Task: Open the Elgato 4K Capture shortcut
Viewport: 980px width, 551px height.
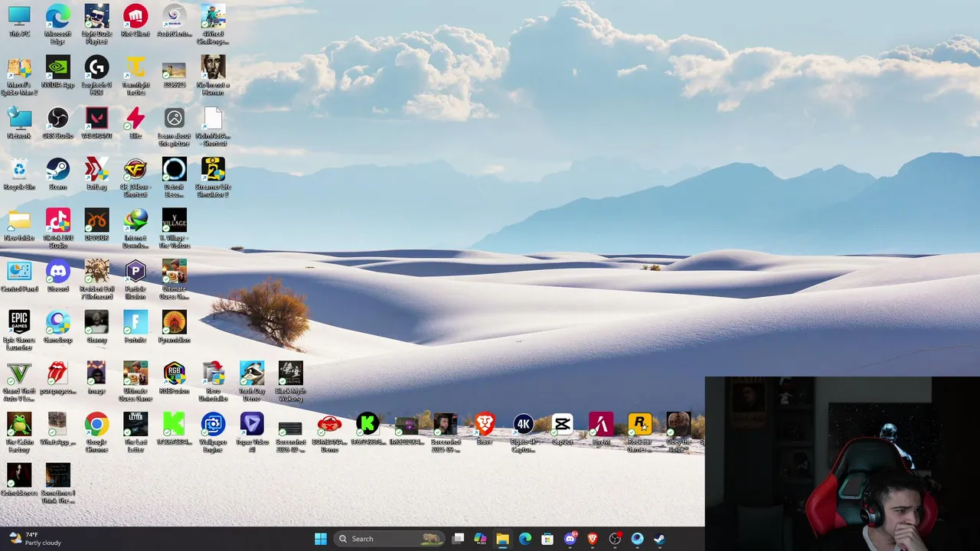Action: click(523, 433)
